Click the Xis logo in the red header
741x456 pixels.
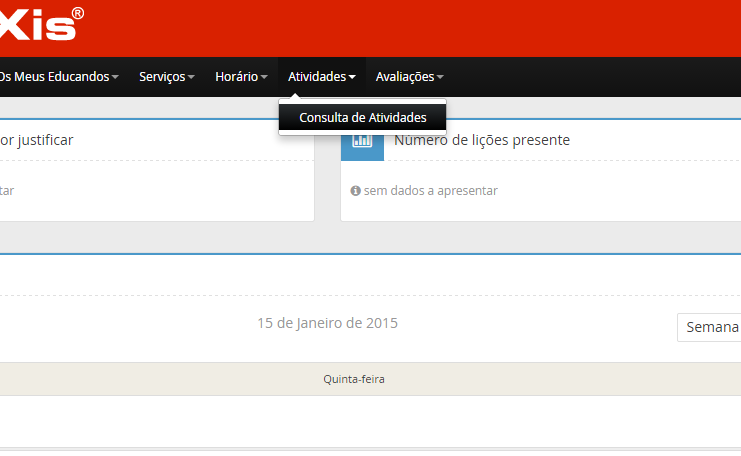click(40, 27)
